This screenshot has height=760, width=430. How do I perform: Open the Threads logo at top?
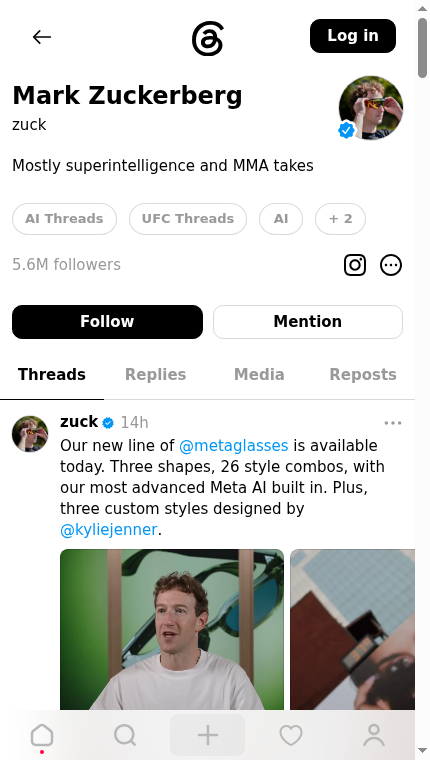tap(207, 38)
